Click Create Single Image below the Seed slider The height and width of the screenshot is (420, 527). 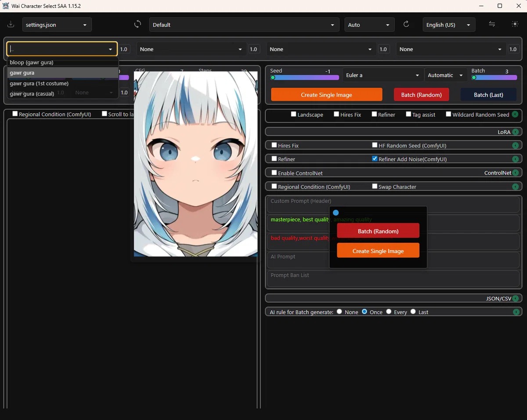tap(326, 94)
